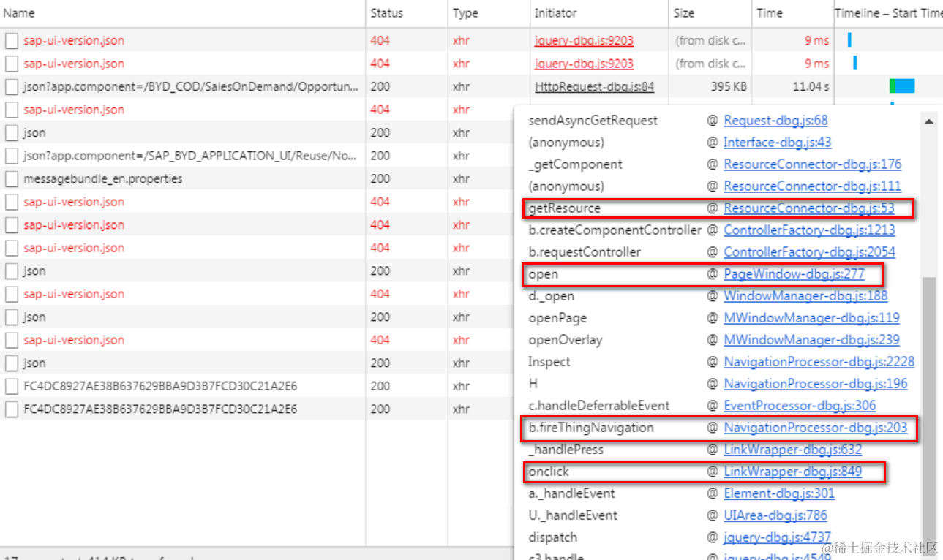
Task: Open WindowManager-dbg.js:188 source link
Action: pyautogui.click(x=805, y=296)
